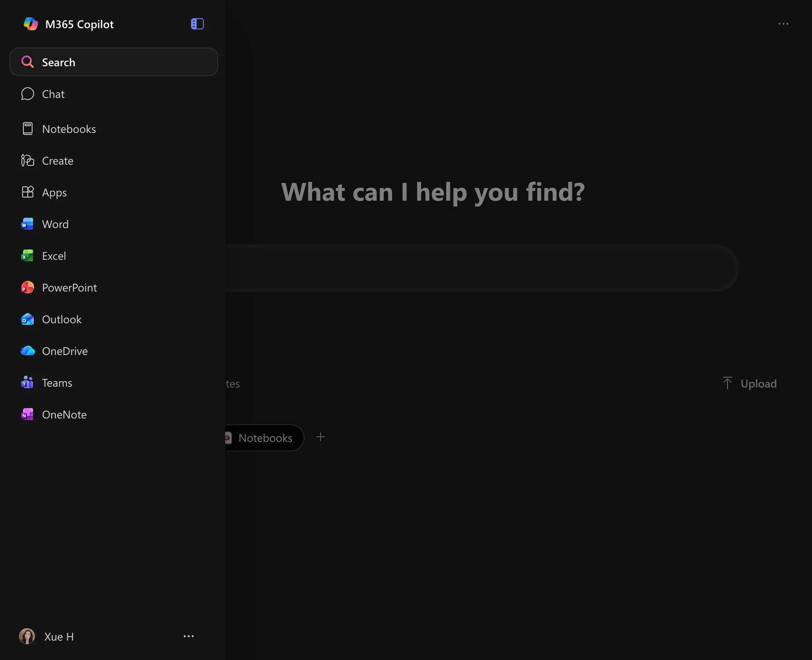
Task: Open the top-right more options menu
Action: pos(783,24)
